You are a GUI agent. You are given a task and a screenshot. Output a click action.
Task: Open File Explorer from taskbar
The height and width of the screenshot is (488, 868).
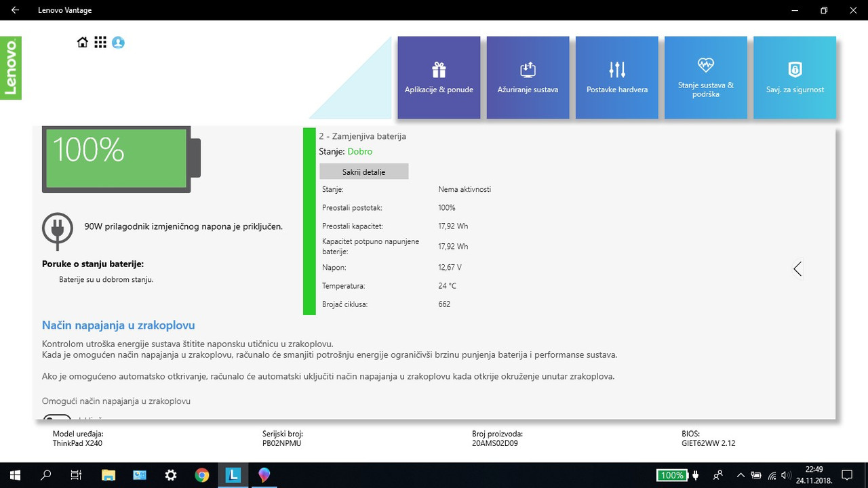108,475
